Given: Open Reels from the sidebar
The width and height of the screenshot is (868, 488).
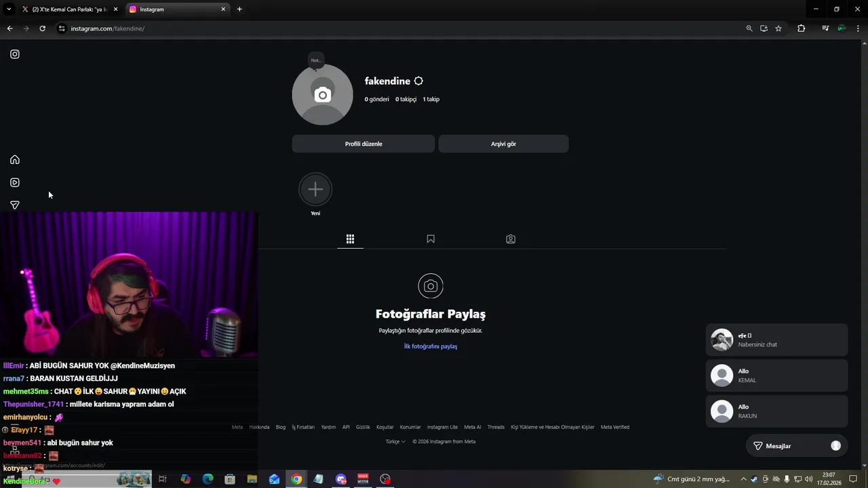Looking at the screenshot, I should (15, 182).
